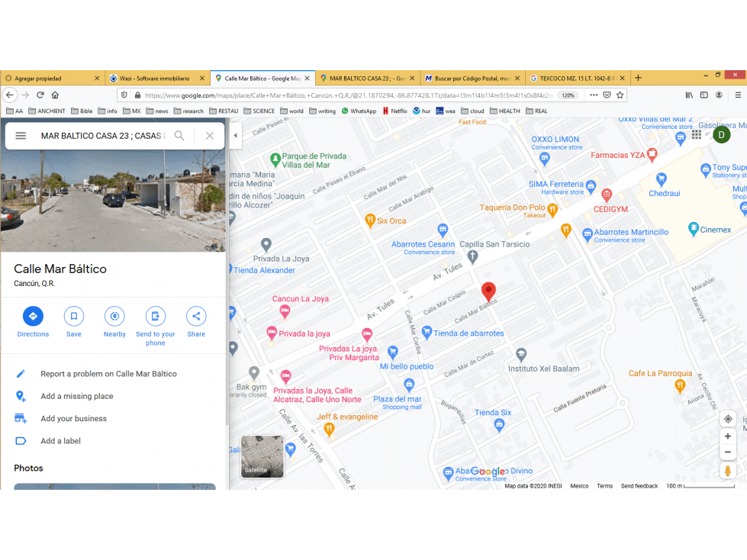Click the blue Directions icon
The width and height of the screenshot is (747, 560).
(x=33, y=316)
